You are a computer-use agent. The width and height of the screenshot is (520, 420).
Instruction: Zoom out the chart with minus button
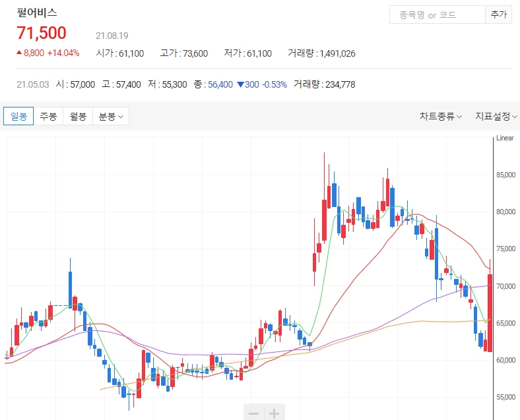[x=254, y=413]
